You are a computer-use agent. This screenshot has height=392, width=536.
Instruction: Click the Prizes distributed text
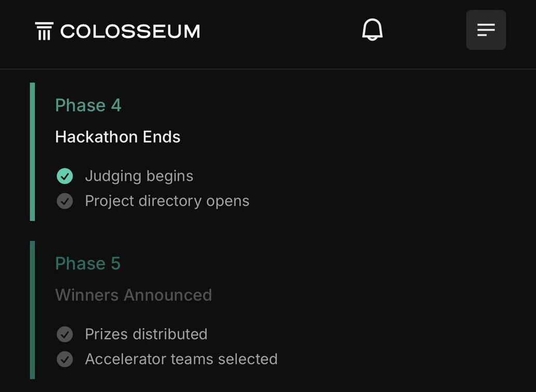146,334
